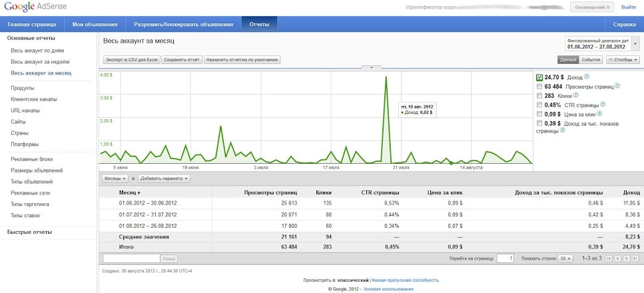Jump to last page of table results

[635, 258]
